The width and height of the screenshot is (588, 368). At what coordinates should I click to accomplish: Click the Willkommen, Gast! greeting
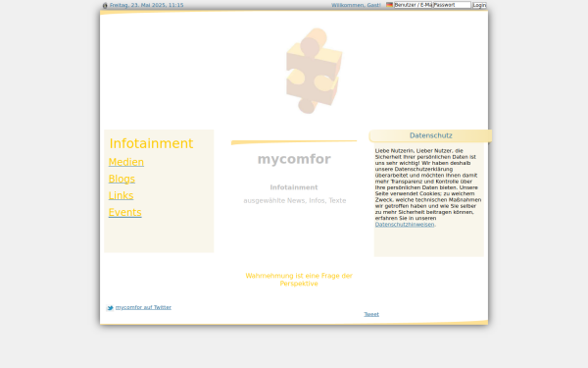coord(356,5)
